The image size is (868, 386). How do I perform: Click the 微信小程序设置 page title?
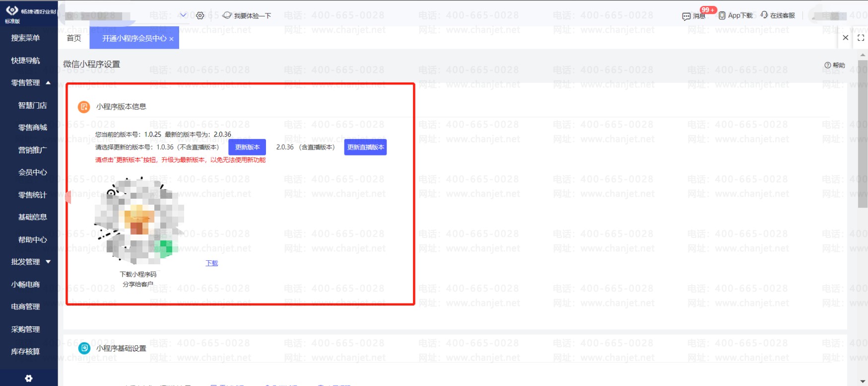[x=92, y=64]
